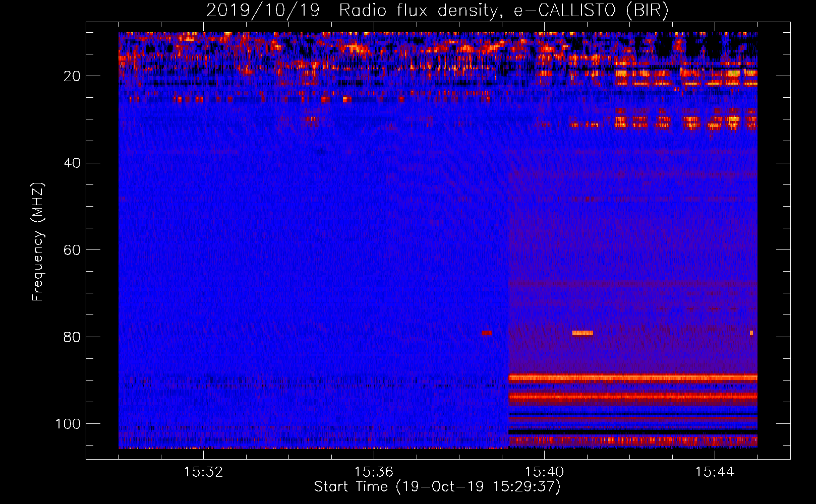The width and height of the screenshot is (816, 504).
Task: Click the '15:36' time tick label
Action: (374, 472)
